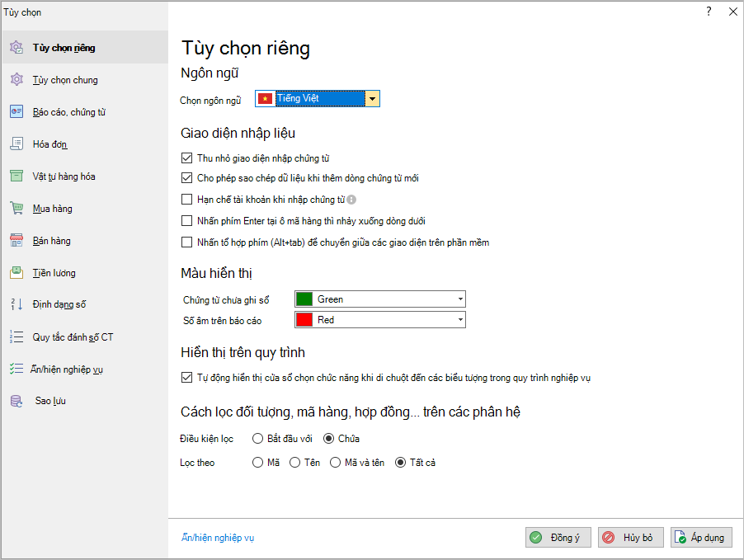
Task: Open Mua hàng shopping cart icon
Action: (16, 209)
